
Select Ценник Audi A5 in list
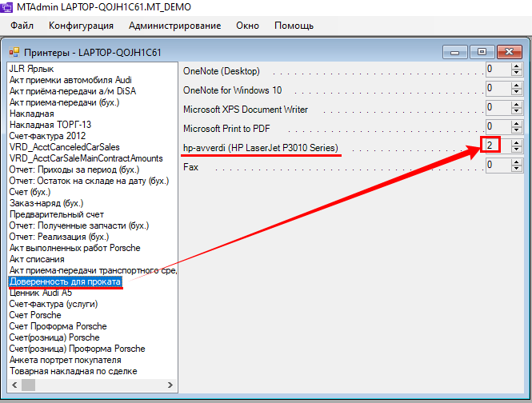[40, 293]
